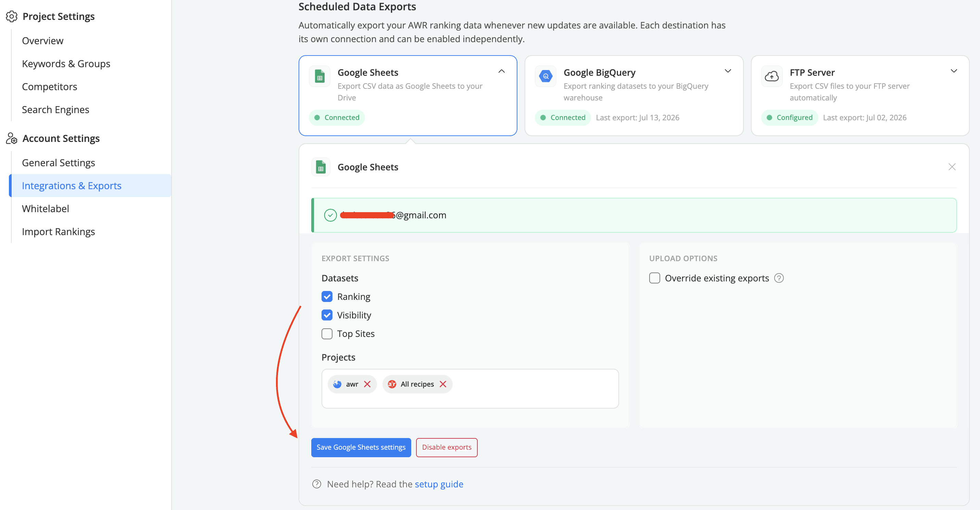Enable the Top Sites dataset checkbox
Viewport: 980px width, 510px height.
[x=327, y=333]
